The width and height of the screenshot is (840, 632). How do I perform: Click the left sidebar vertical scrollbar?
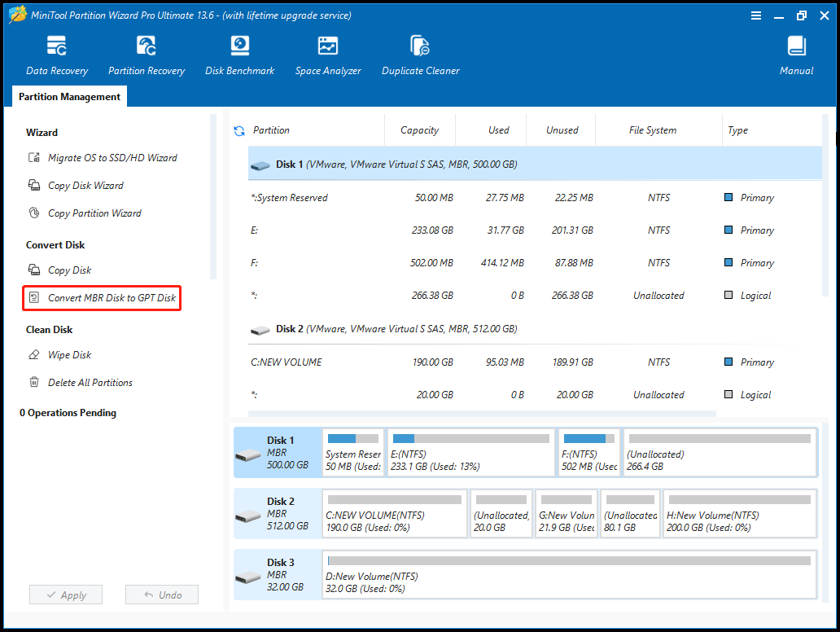click(213, 196)
